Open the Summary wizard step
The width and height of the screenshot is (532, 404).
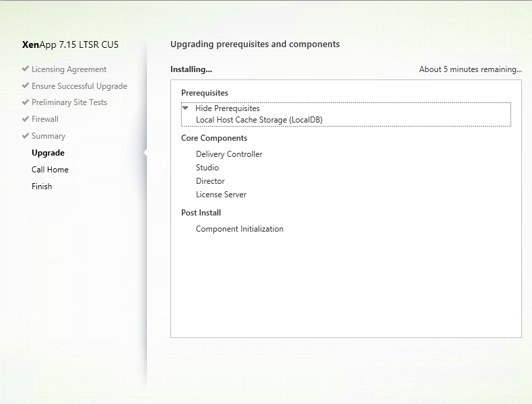click(48, 136)
